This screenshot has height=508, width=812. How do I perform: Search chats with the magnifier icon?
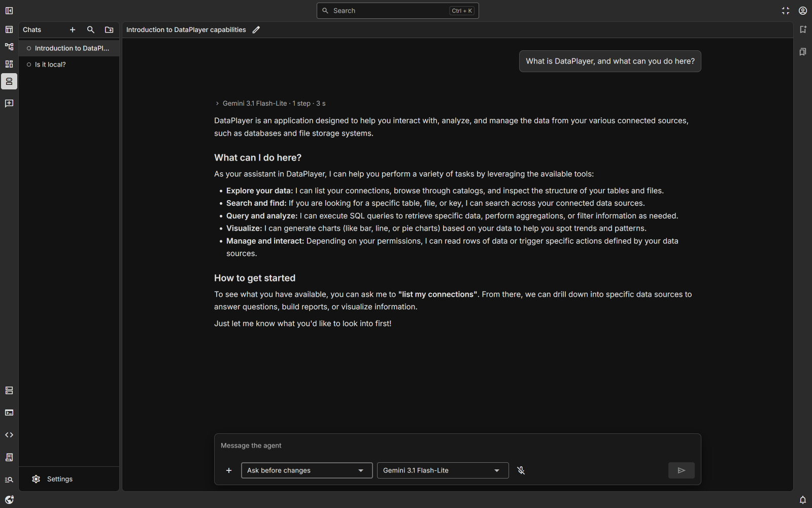pos(91,30)
